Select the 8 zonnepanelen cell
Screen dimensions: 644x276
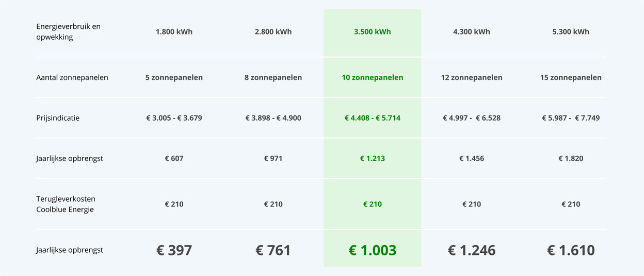tap(273, 78)
